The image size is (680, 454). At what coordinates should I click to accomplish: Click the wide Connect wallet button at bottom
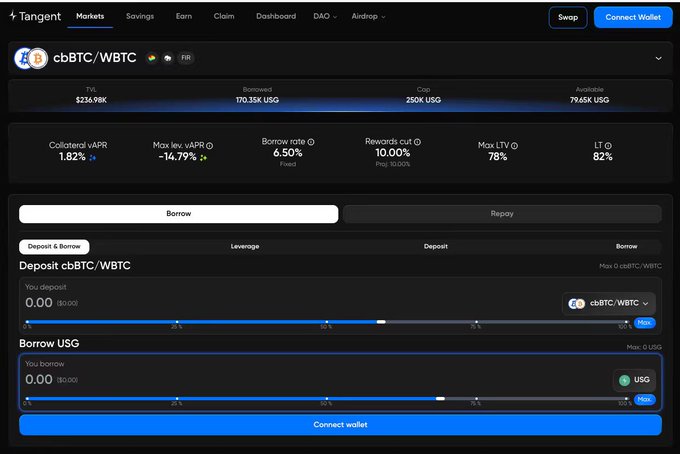point(340,425)
